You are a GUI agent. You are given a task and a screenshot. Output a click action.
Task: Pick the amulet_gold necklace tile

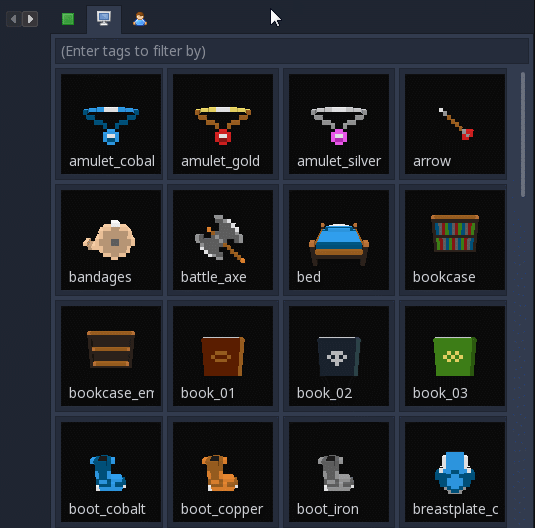223,124
